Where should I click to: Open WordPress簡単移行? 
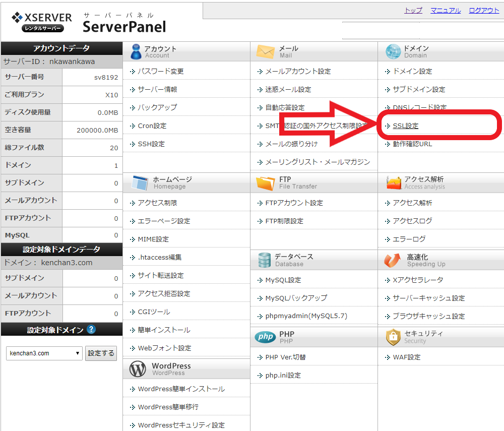(168, 407)
